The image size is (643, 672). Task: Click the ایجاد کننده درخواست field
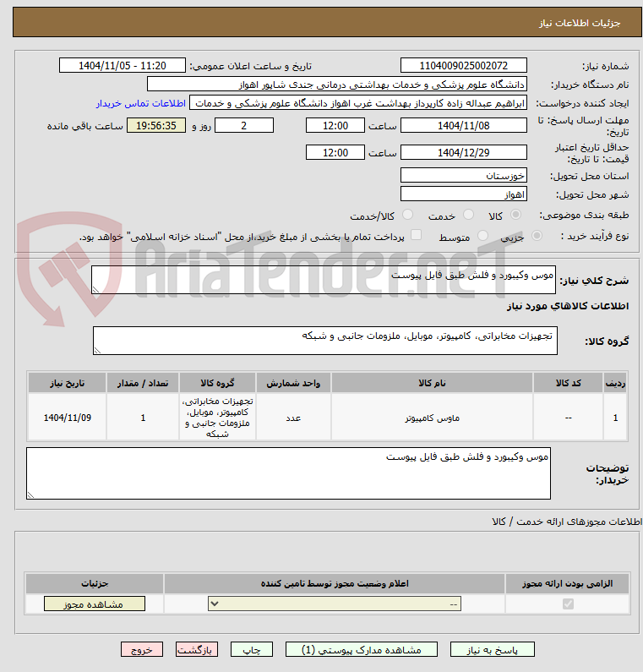(x=358, y=103)
